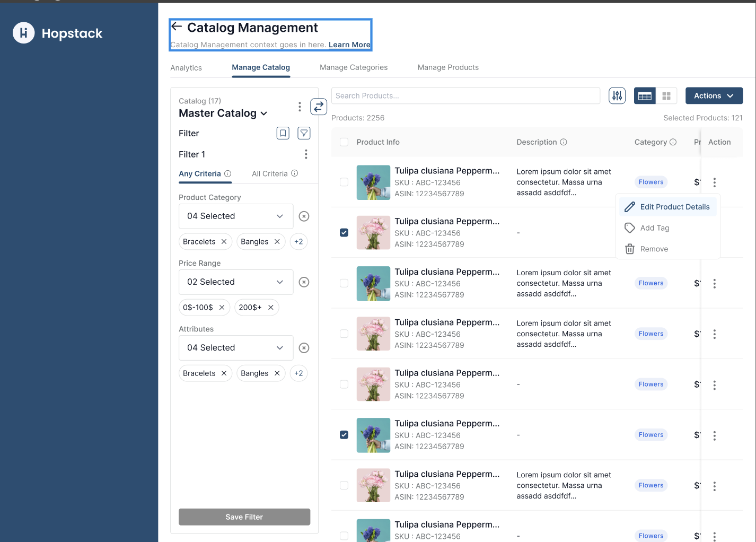Choose Edit Product Details from context menu
The width and height of the screenshot is (756, 542).
tap(674, 207)
